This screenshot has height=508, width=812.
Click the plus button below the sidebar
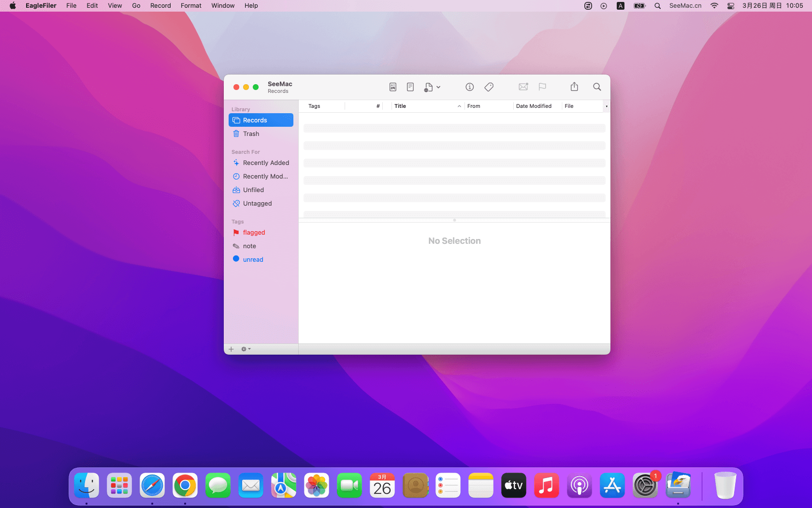tap(231, 349)
